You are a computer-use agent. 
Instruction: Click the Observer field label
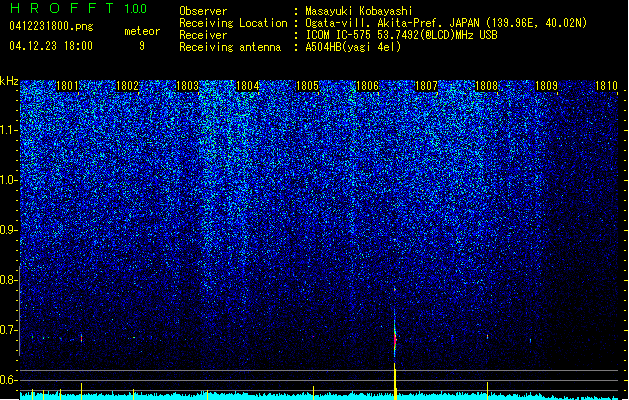click(203, 11)
